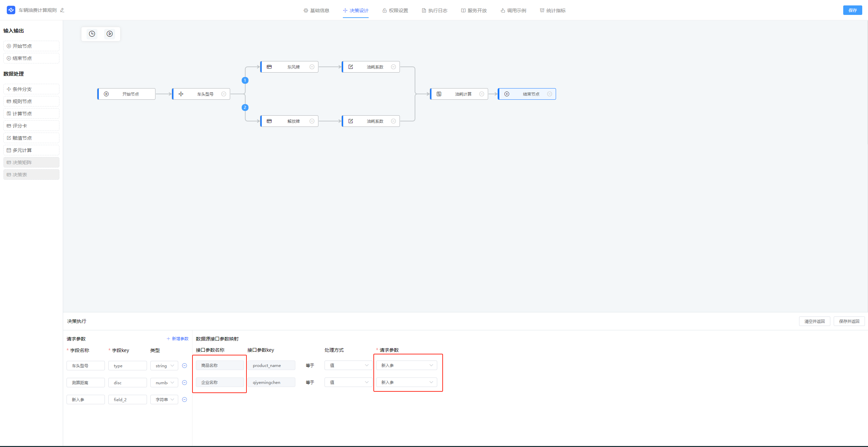868x447 pixels.
Task: Click the qiyemingchen key field
Action: (x=271, y=382)
